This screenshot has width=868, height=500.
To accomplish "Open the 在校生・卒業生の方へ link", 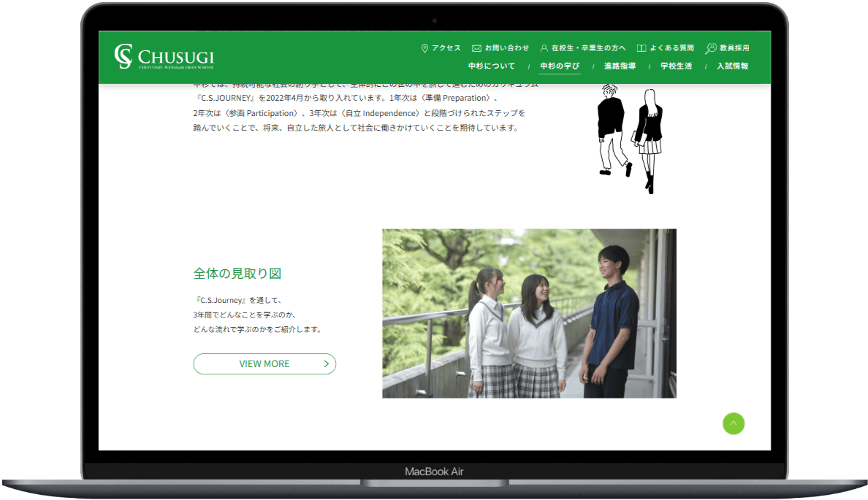I will (x=588, y=48).
